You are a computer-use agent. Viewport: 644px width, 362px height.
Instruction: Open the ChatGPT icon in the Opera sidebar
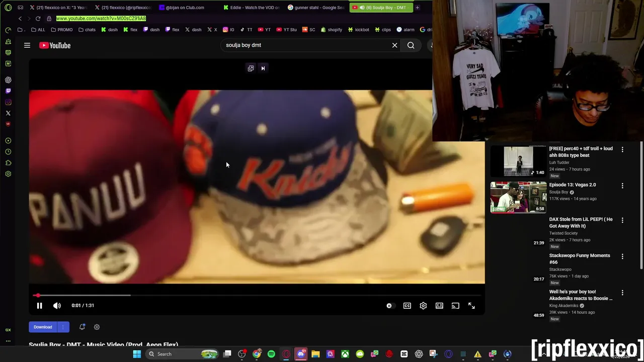(8, 80)
